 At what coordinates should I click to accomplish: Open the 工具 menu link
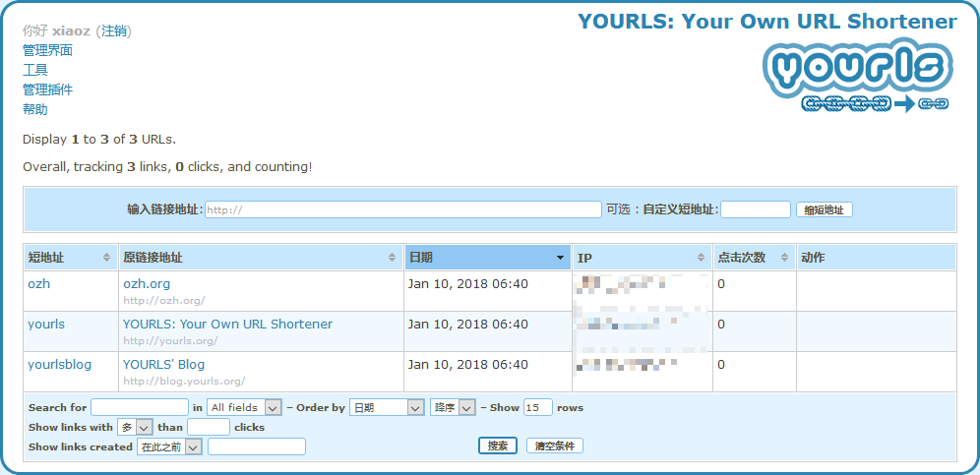click(x=35, y=70)
